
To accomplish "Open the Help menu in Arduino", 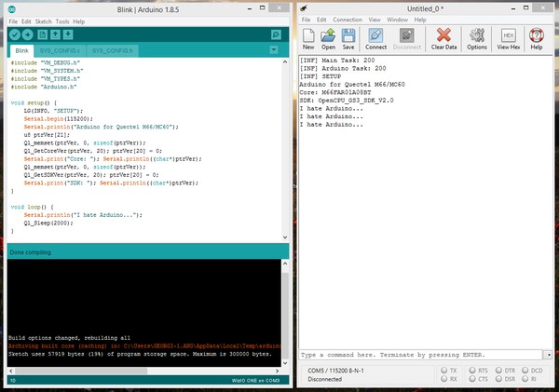I will tap(79, 21).
